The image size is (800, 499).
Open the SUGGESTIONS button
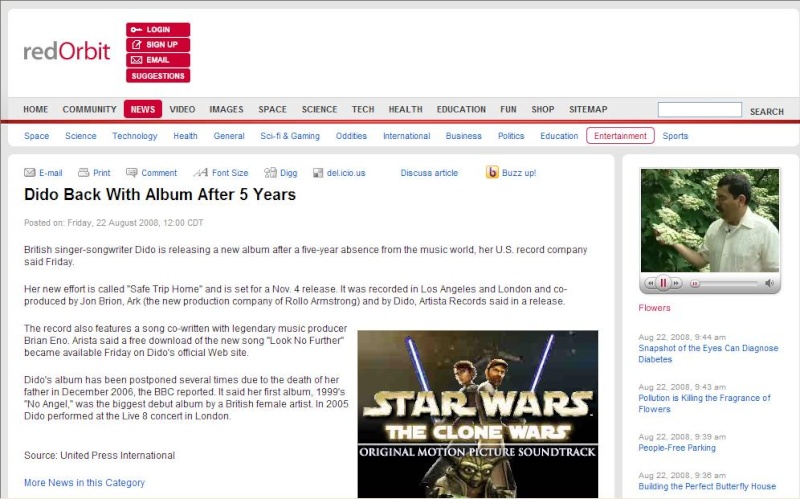click(x=158, y=76)
